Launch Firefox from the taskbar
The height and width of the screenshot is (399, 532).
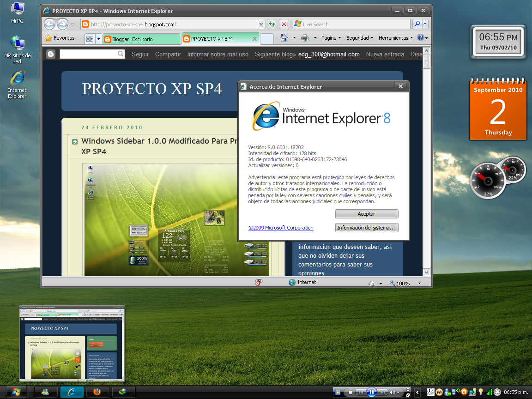pyautogui.click(x=97, y=392)
